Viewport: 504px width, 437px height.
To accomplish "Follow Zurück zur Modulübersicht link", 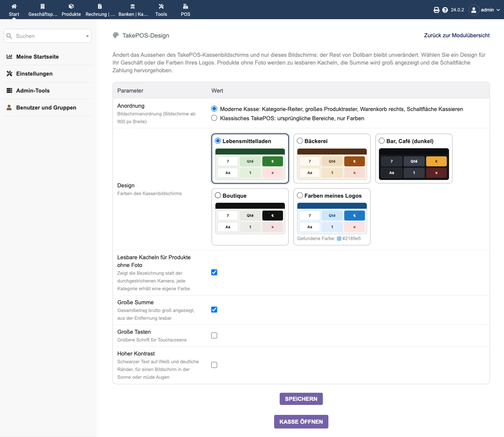I will (x=457, y=35).
